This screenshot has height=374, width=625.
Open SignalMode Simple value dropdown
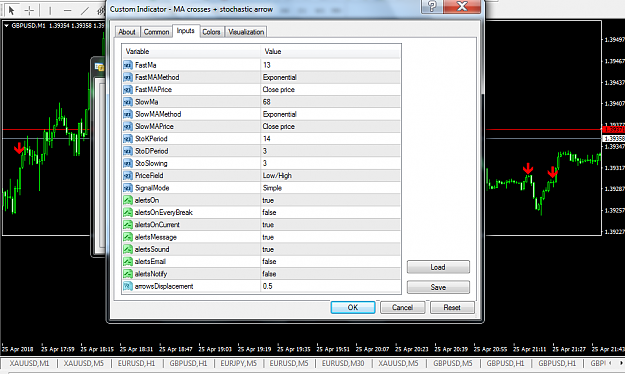pos(330,188)
